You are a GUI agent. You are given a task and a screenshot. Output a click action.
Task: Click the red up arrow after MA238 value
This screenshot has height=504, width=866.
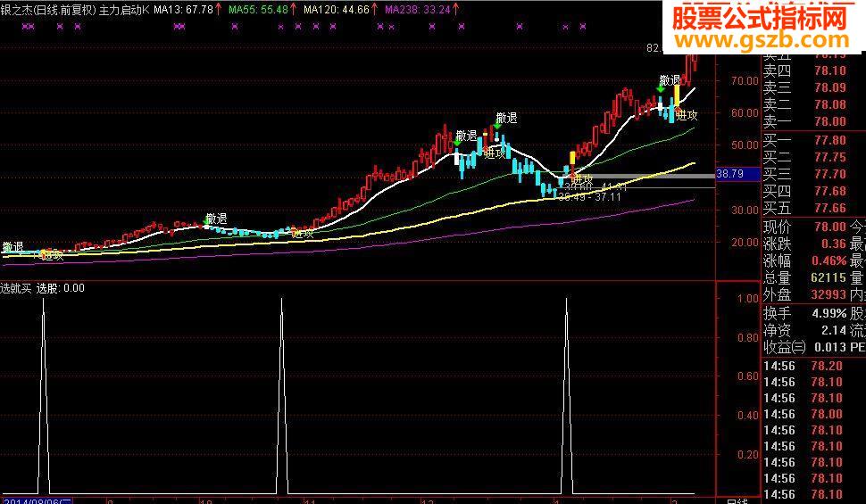pos(455,10)
